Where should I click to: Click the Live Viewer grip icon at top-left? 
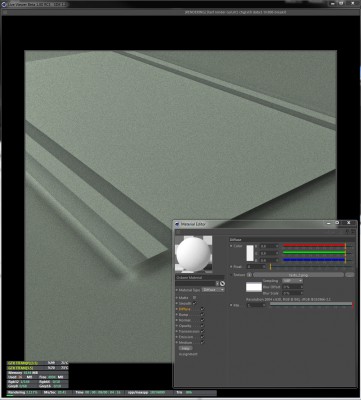[x=4, y=12]
